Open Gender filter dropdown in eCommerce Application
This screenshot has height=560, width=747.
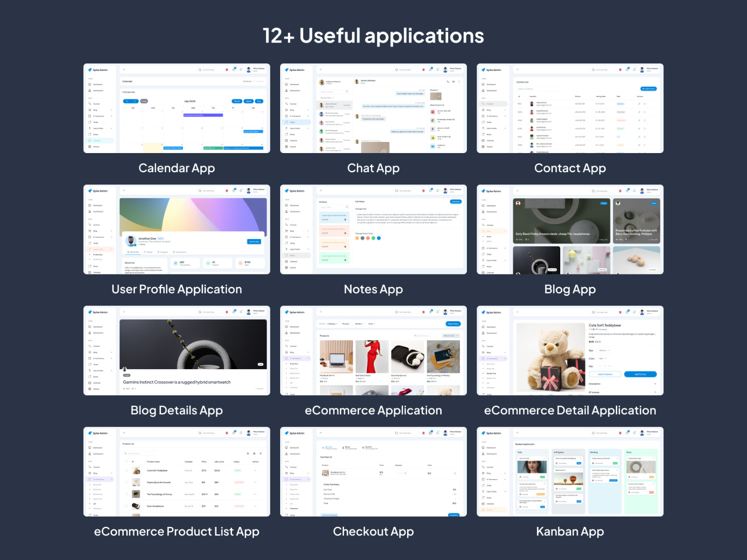tap(359, 324)
